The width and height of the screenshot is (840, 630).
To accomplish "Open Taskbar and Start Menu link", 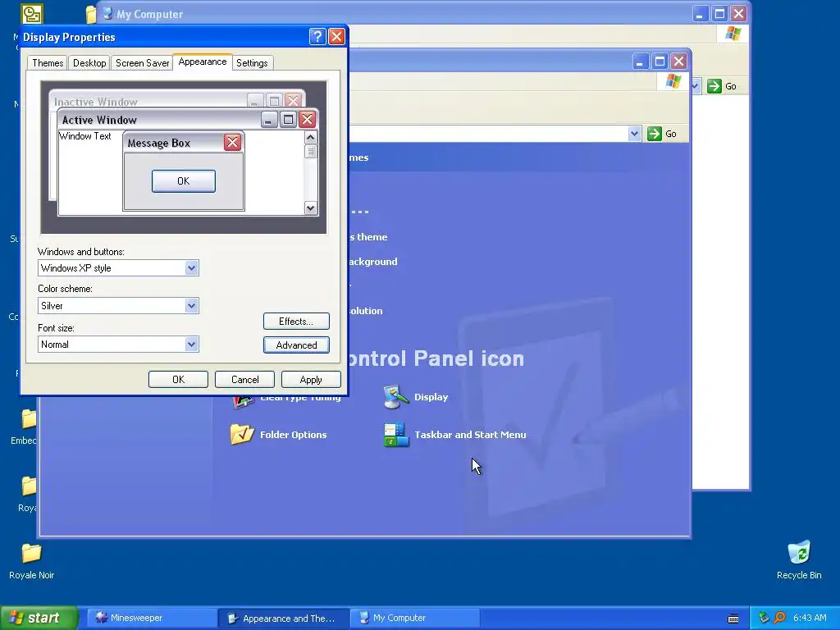I will (470, 435).
